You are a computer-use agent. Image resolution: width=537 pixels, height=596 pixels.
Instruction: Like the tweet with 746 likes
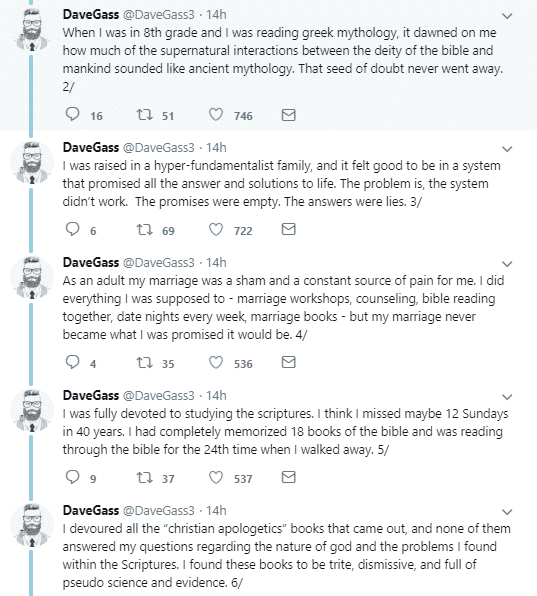[216, 114]
